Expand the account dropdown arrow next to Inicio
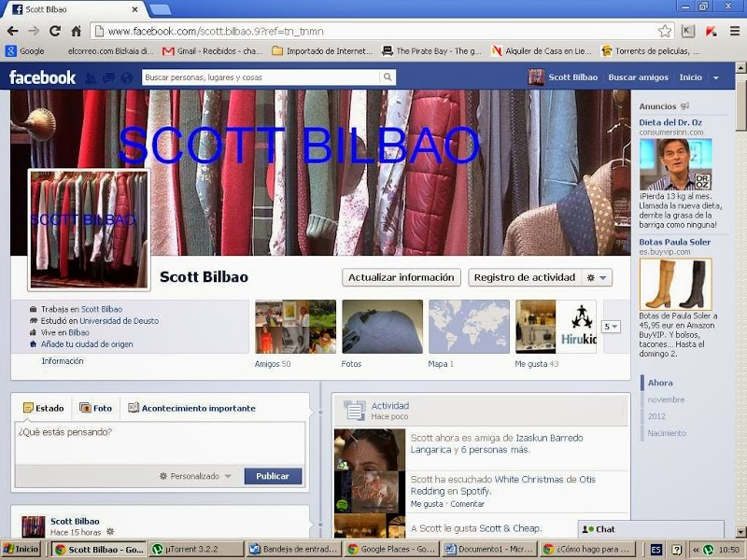 [715, 77]
